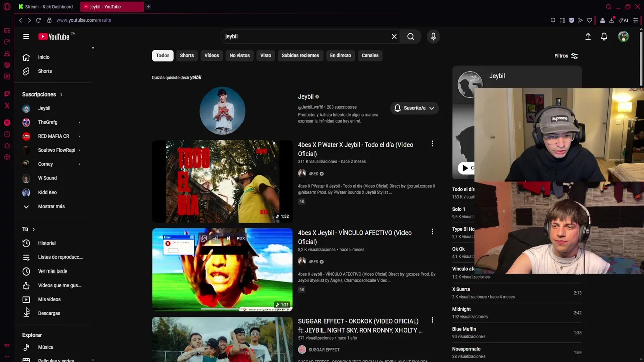This screenshot has width=644, height=362.
Task: Open more options for VÍNCULO AFECTIVO video
Action: 432,232
